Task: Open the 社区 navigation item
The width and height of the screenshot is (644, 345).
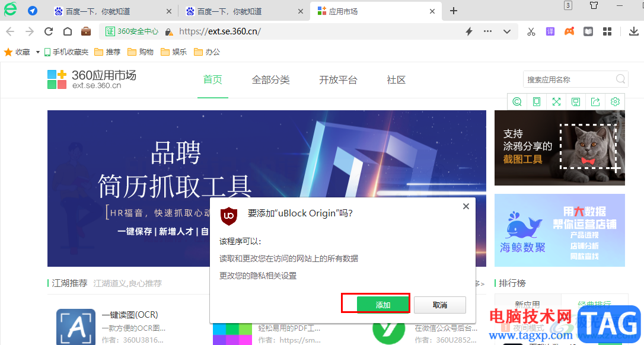Action: coord(396,79)
